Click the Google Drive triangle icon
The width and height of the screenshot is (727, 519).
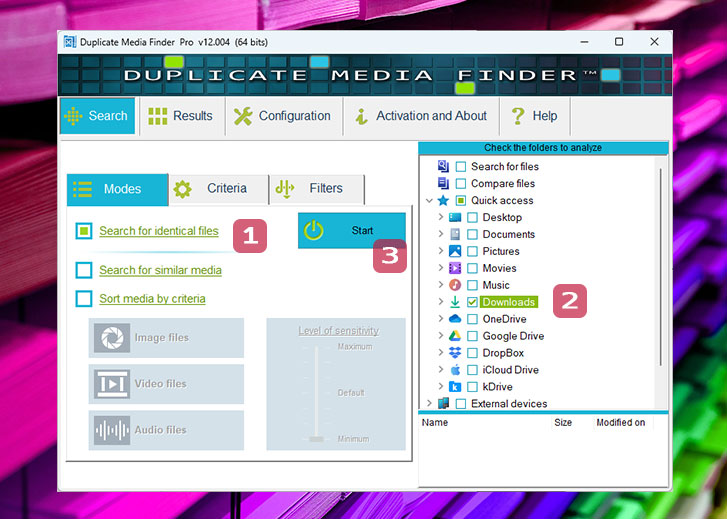coord(455,336)
